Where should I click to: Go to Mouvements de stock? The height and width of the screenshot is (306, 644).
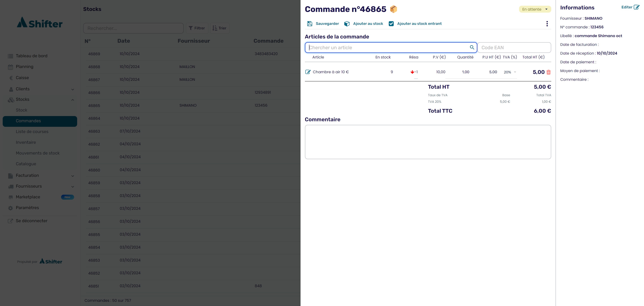pos(38,153)
